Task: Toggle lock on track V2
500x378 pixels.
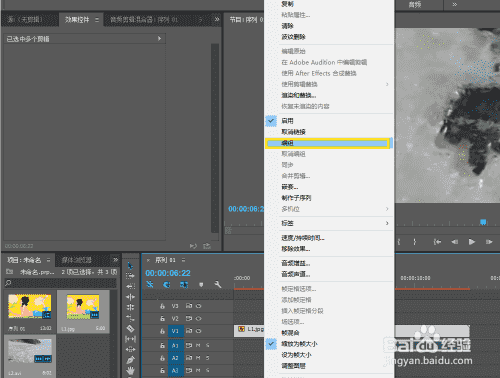Action: click(x=162, y=319)
